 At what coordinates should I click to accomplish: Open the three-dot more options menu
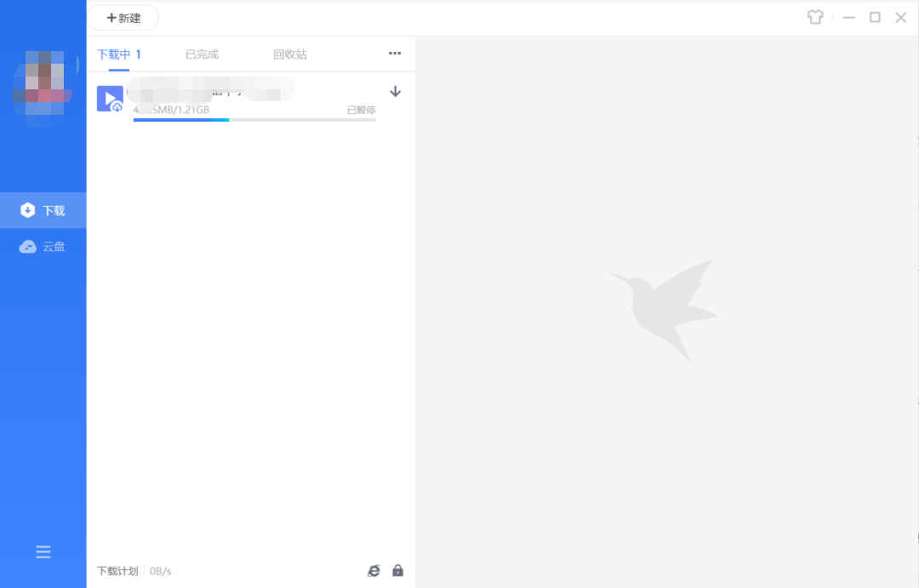[395, 54]
